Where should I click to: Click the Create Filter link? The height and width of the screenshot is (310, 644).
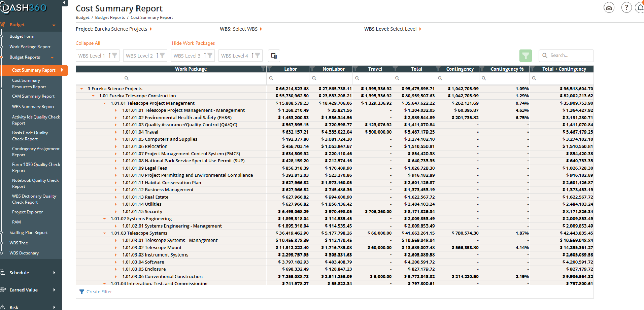click(x=99, y=292)
